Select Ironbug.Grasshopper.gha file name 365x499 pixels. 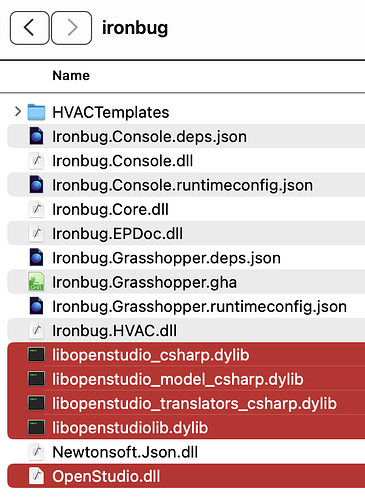click(145, 283)
